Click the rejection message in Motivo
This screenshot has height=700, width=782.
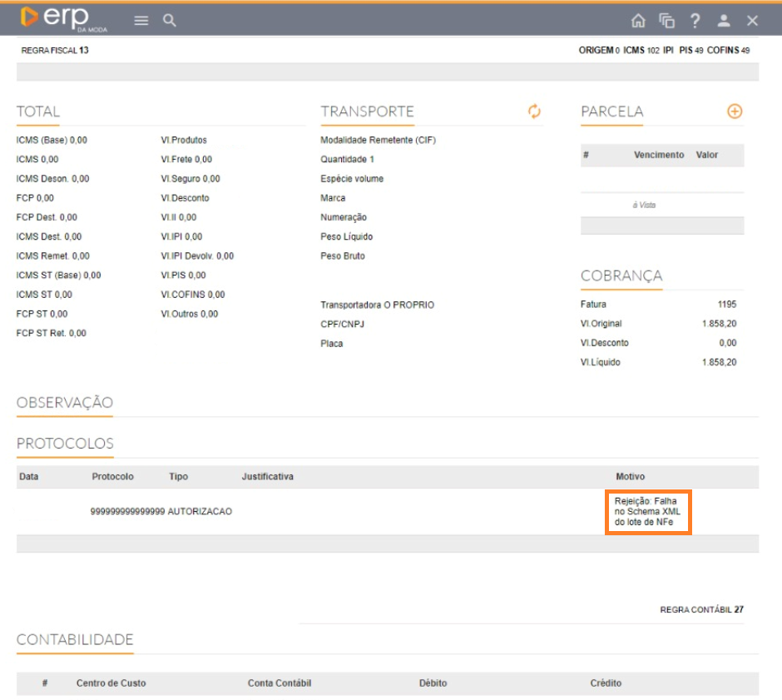point(648,512)
